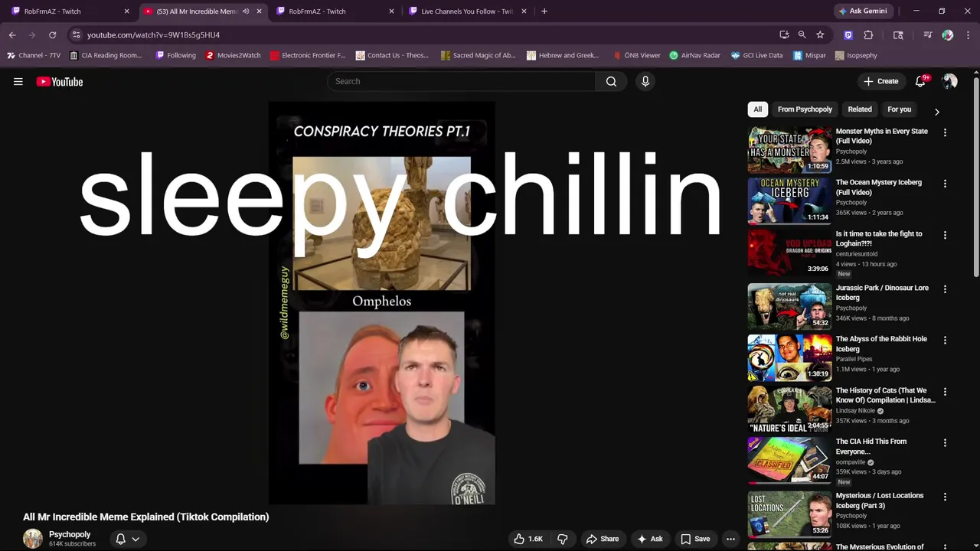
Task: Select the Related filter chip
Action: 860,109
